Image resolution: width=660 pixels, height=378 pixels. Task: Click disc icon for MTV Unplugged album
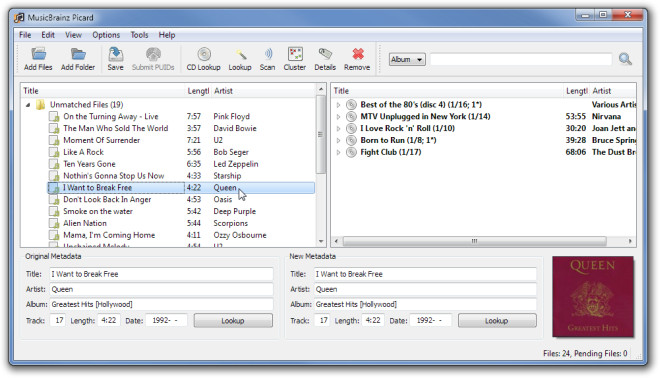[351, 117]
